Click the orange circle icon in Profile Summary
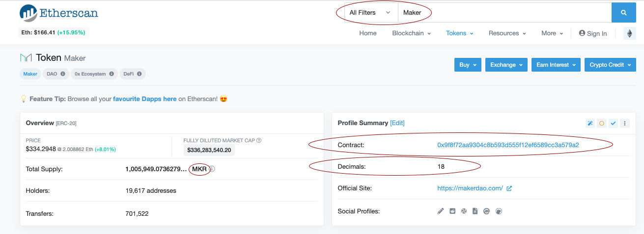Image resolution: width=644 pixels, height=234 pixels. click(602, 123)
